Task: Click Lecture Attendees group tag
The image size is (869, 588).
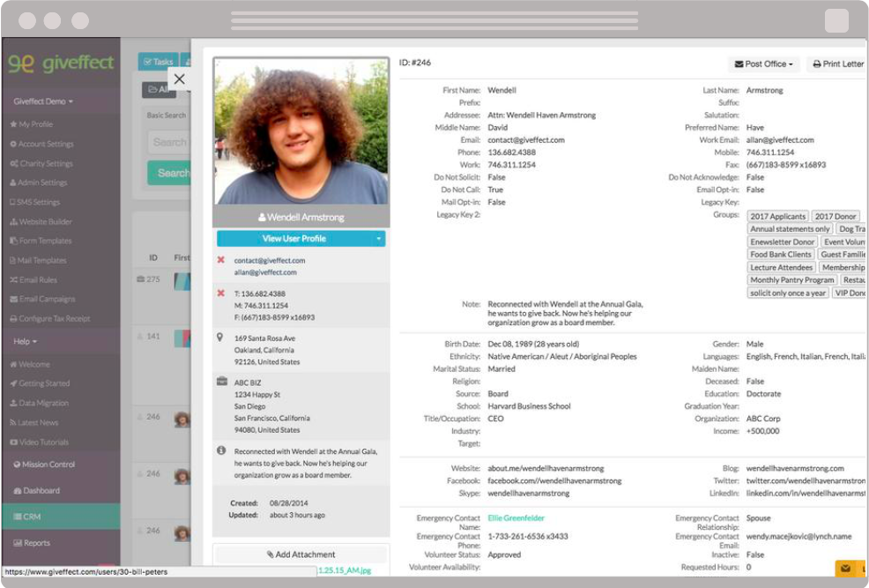Action: click(781, 268)
